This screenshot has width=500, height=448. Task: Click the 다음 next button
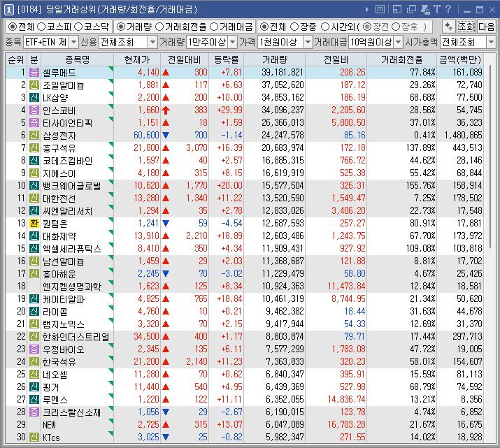point(486,27)
